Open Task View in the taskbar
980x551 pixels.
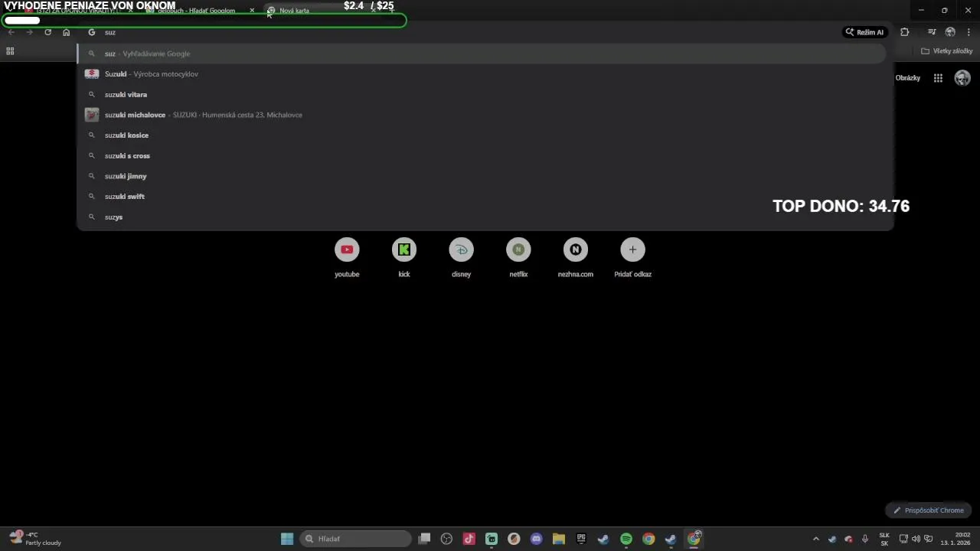(x=425, y=539)
